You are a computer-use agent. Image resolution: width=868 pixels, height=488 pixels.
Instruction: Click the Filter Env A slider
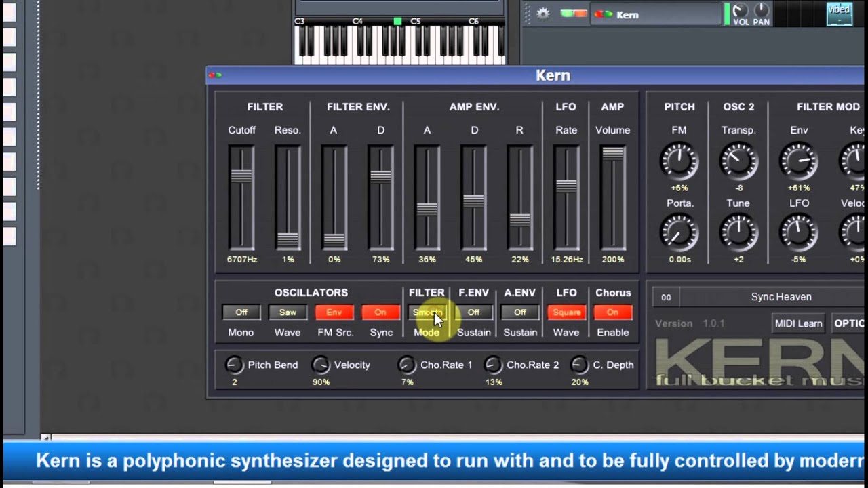coord(334,197)
